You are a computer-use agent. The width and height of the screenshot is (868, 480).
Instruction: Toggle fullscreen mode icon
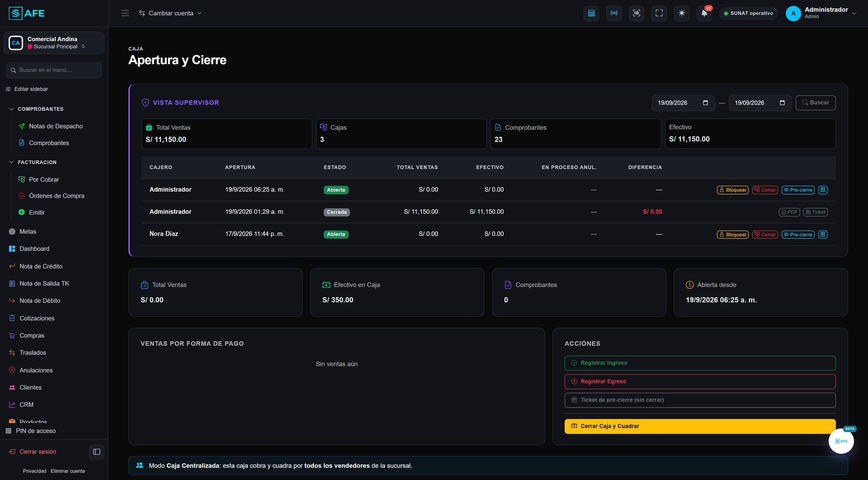pyautogui.click(x=659, y=13)
